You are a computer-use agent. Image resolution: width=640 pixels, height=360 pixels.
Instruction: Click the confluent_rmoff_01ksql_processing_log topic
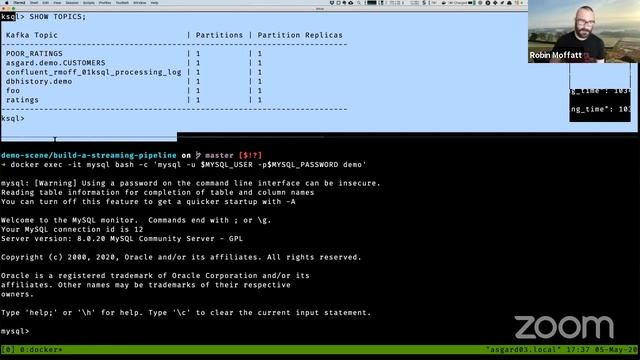[93, 72]
